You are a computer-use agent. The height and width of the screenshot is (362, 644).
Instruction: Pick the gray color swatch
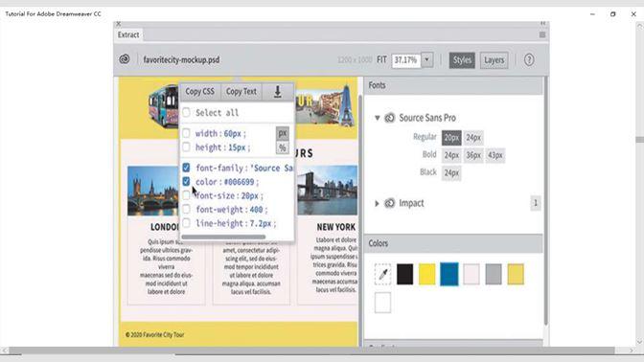click(494, 274)
